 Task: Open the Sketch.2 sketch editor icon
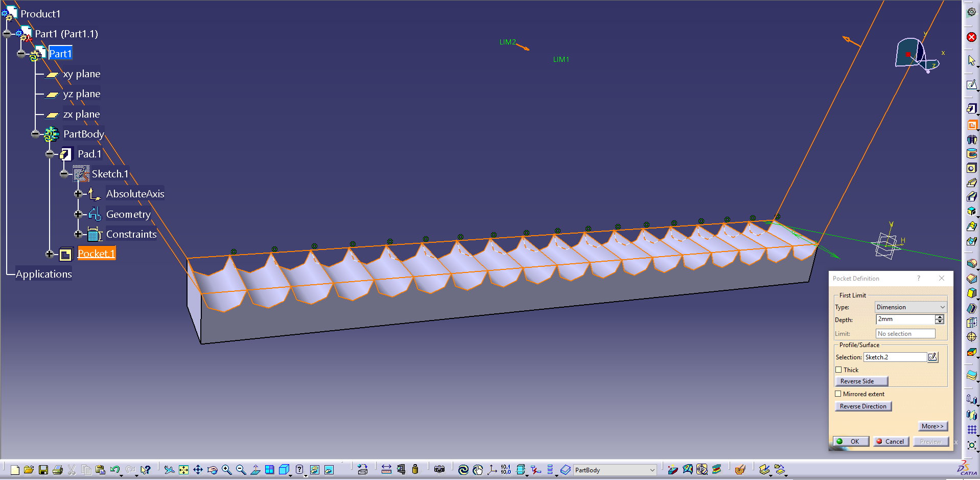pos(932,357)
